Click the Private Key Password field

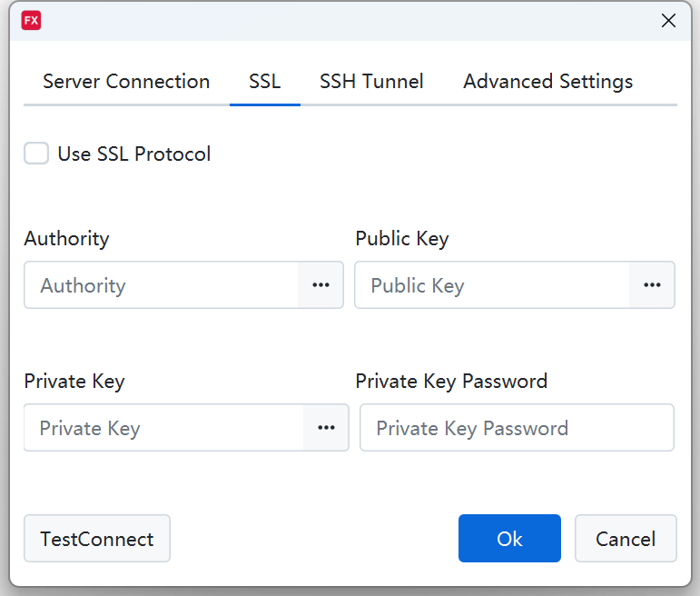click(x=517, y=428)
